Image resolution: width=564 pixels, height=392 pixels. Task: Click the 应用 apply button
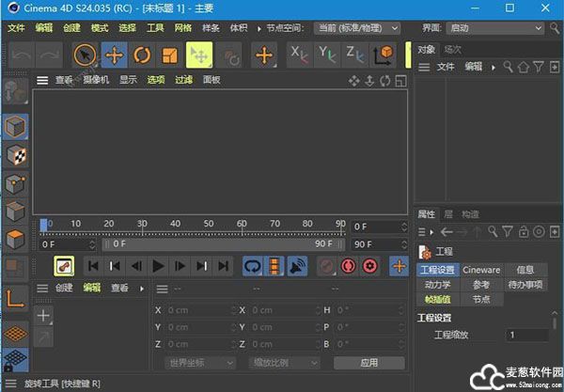point(368,362)
